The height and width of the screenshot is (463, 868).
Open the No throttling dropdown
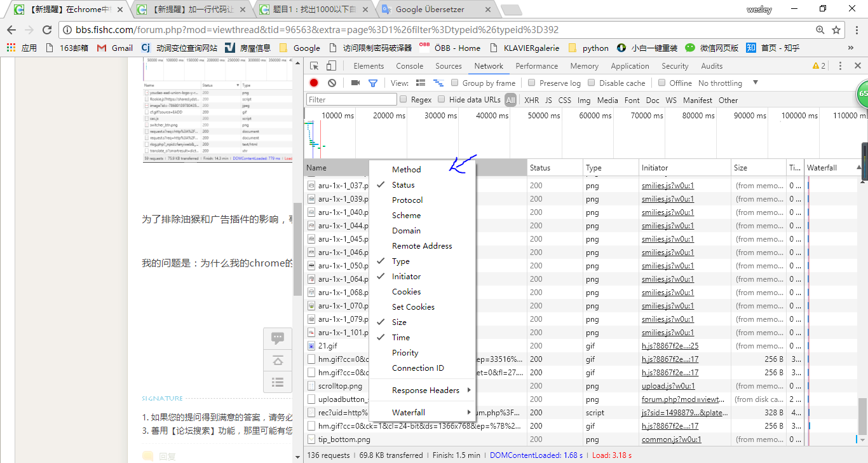tap(728, 83)
